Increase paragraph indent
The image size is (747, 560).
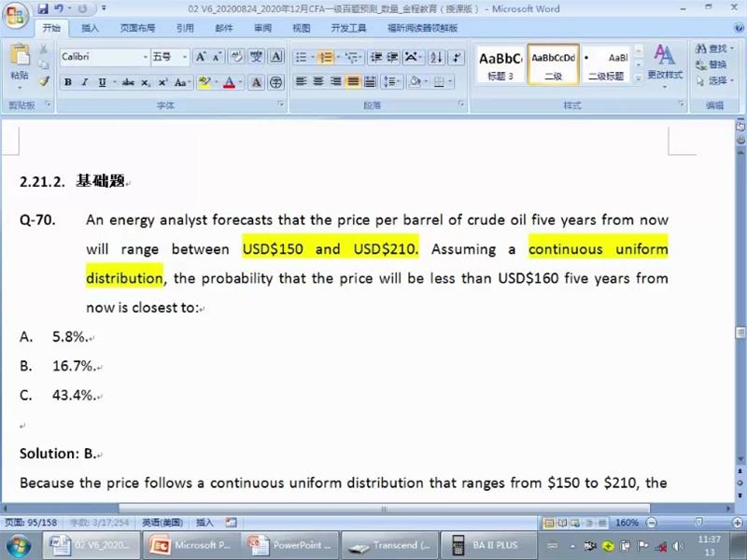pyautogui.click(x=392, y=57)
